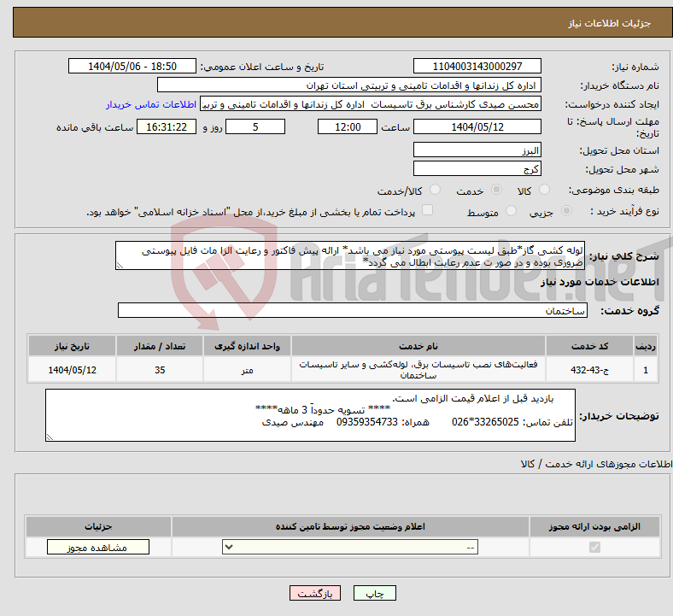Select the جزیی purchase type radio

click(x=566, y=211)
